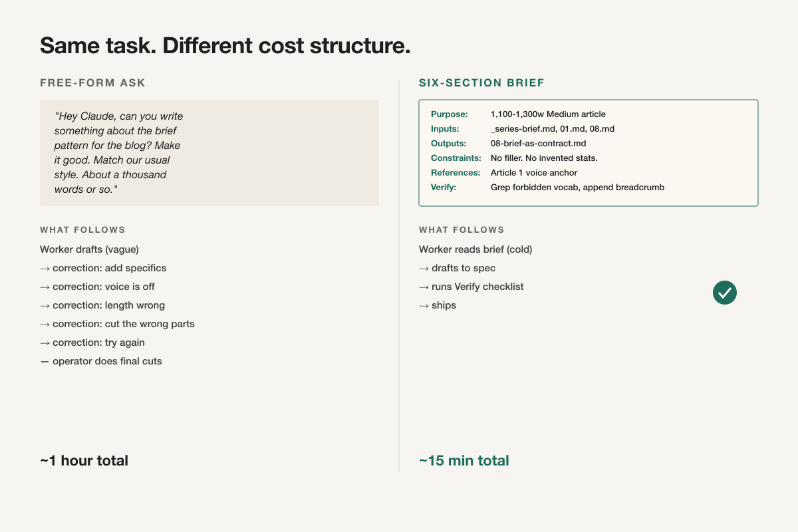Click the "Same task. Different cost structure." heading

point(225,46)
